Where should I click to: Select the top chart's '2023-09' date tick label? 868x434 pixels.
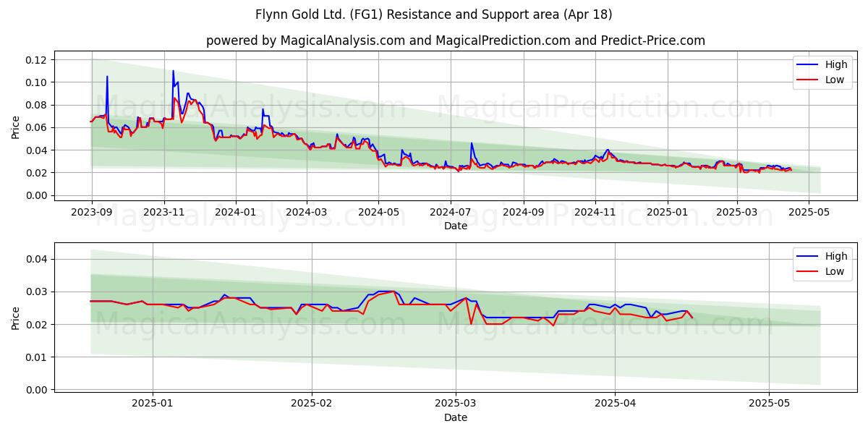91,213
